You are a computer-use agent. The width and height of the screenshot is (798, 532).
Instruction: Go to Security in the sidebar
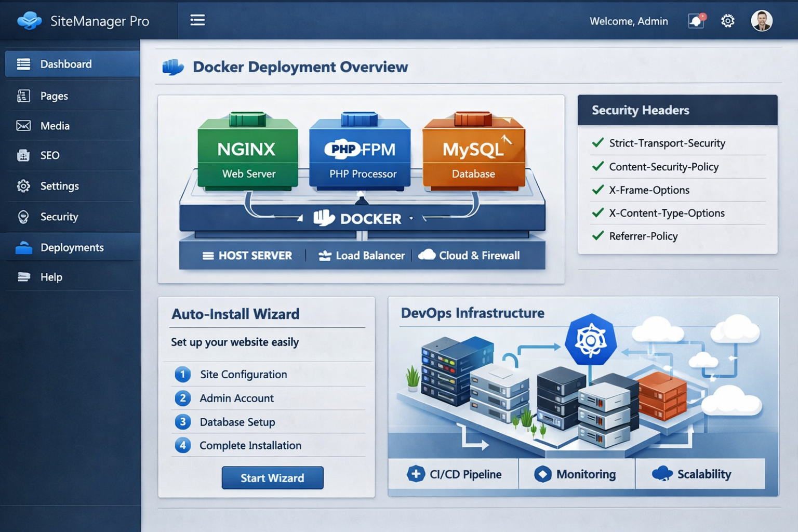(59, 217)
